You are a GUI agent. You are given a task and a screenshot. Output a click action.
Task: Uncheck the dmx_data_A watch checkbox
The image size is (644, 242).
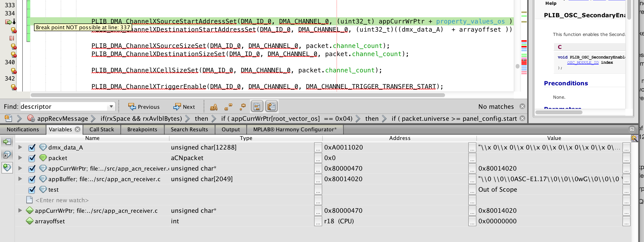point(32,147)
